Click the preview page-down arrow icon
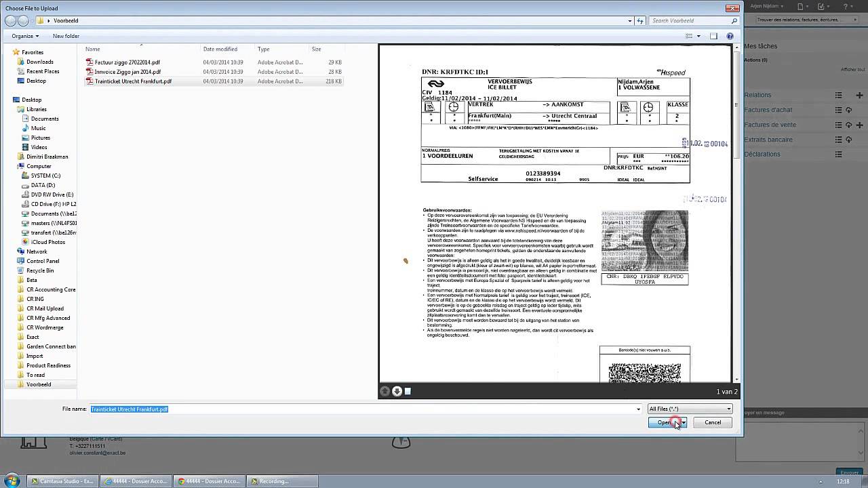The height and width of the screenshot is (488, 868). [397, 391]
